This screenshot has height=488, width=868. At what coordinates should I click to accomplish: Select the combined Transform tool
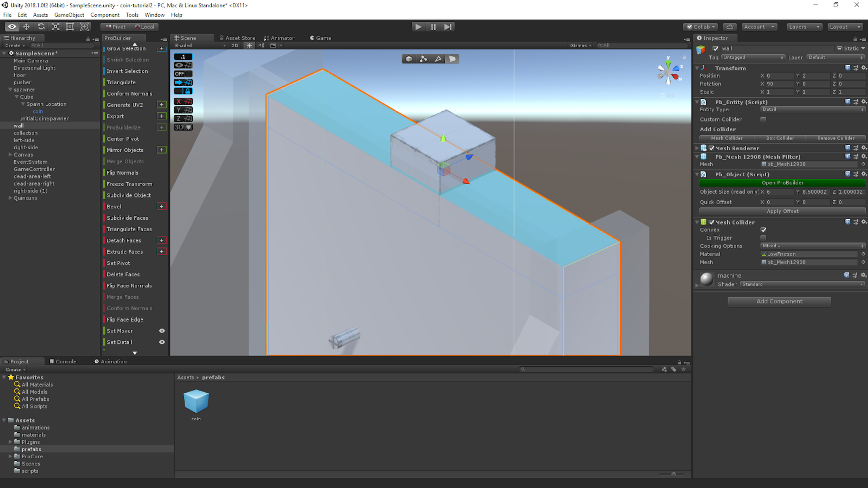coord(84,27)
